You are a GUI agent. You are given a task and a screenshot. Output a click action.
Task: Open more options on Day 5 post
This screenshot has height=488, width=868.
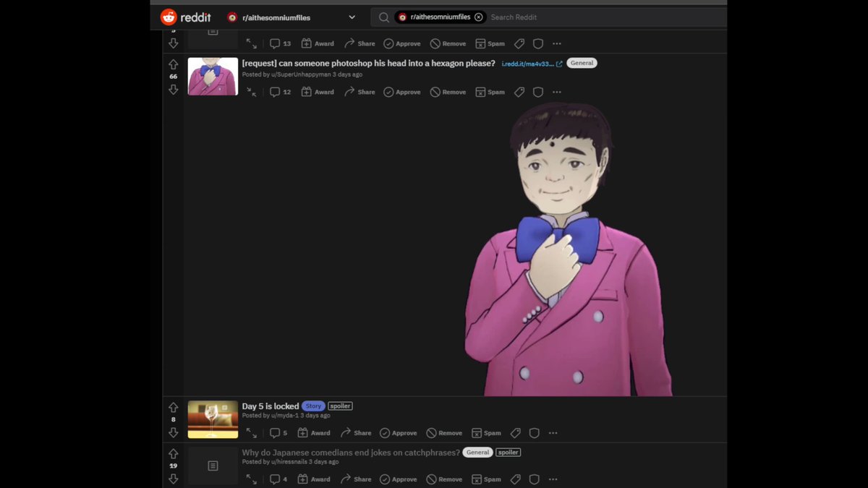tap(553, 433)
